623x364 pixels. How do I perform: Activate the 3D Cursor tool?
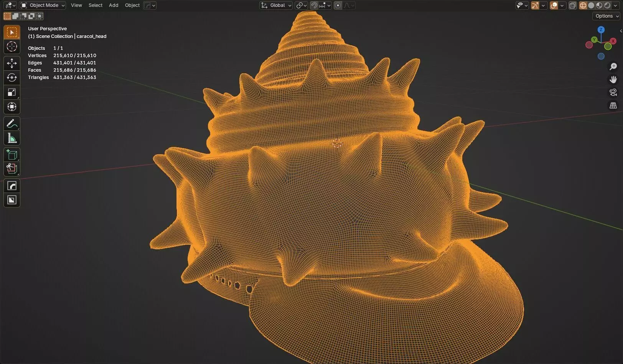12,47
